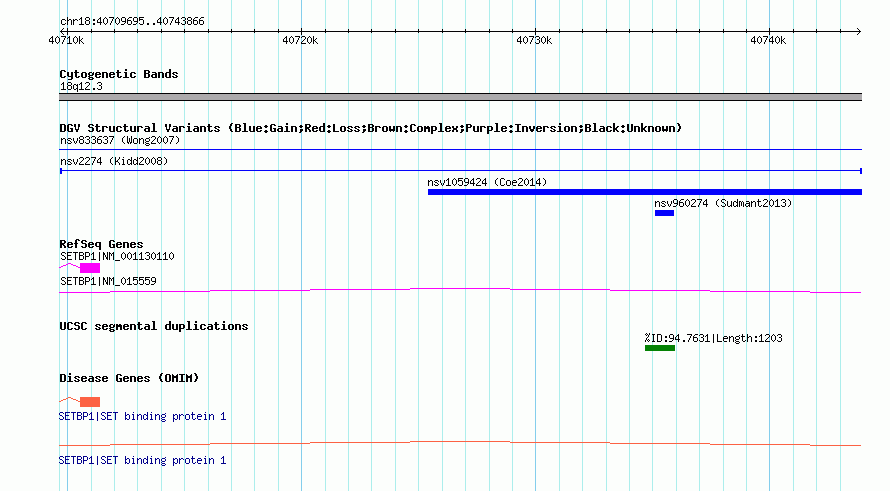Click the RefSeq Genes track title
Viewport: 890px width, 491px height.
pyautogui.click(x=101, y=244)
